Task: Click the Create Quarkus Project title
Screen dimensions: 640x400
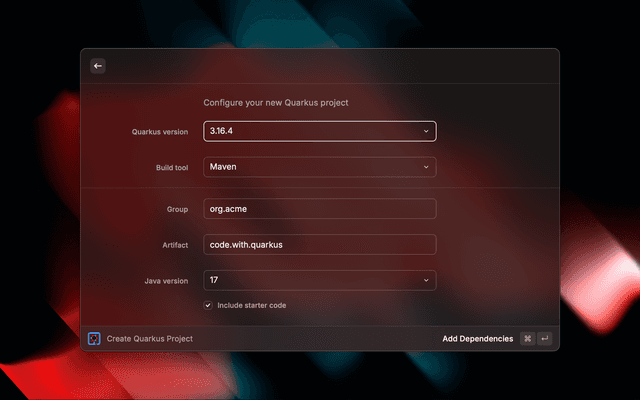Action: point(150,339)
